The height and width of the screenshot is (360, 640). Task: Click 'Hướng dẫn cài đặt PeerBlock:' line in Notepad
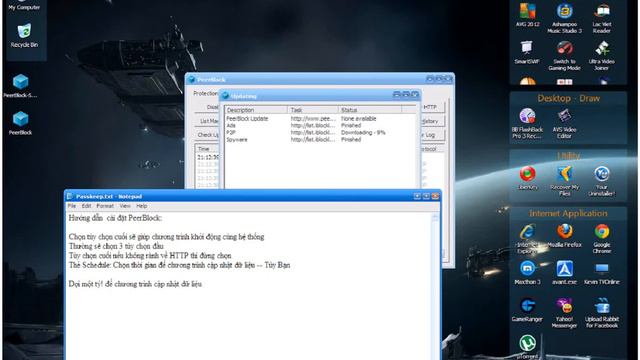pyautogui.click(x=115, y=218)
